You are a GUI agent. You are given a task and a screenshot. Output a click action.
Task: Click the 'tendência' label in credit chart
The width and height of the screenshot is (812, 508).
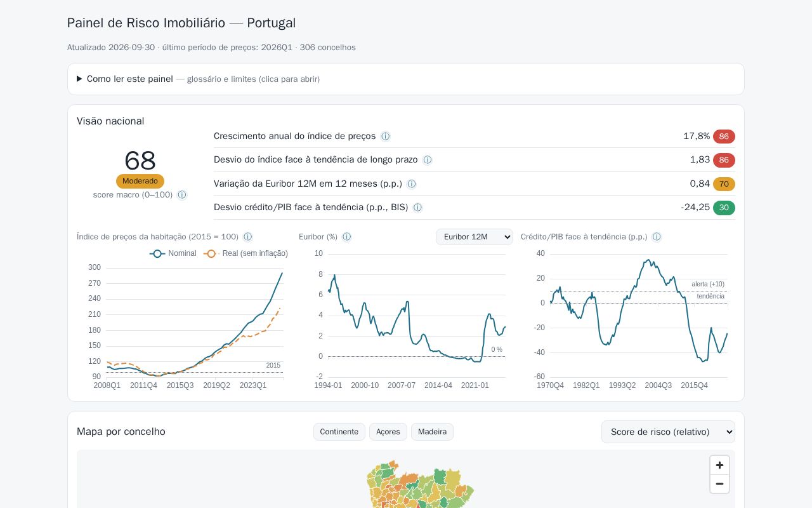[710, 297]
